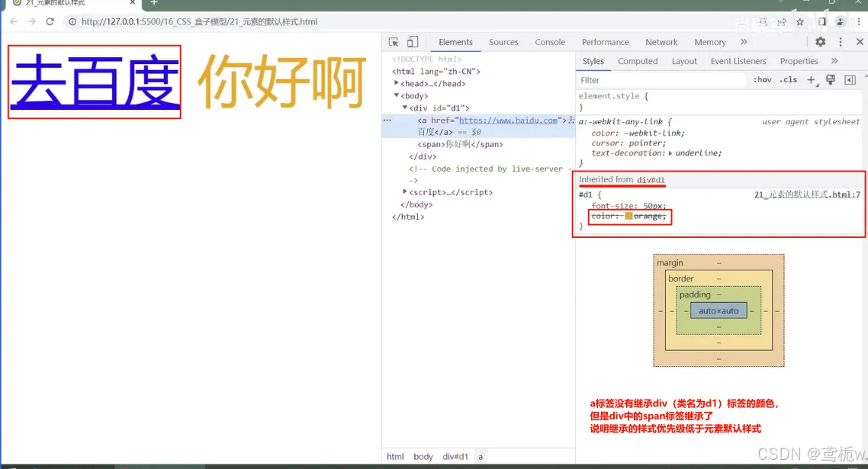Viewport: 868px width, 469px height.
Task: Switch to the Network tab
Action: coord(661,42)
